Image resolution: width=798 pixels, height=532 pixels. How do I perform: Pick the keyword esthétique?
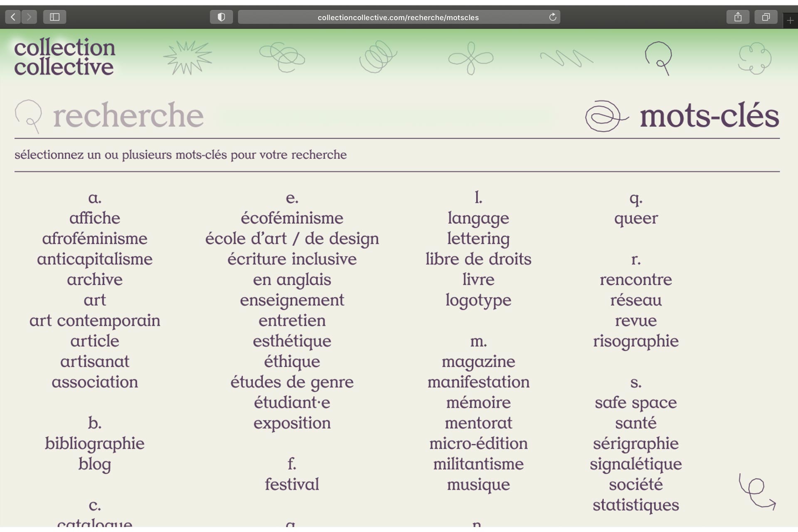click(292, 341)
